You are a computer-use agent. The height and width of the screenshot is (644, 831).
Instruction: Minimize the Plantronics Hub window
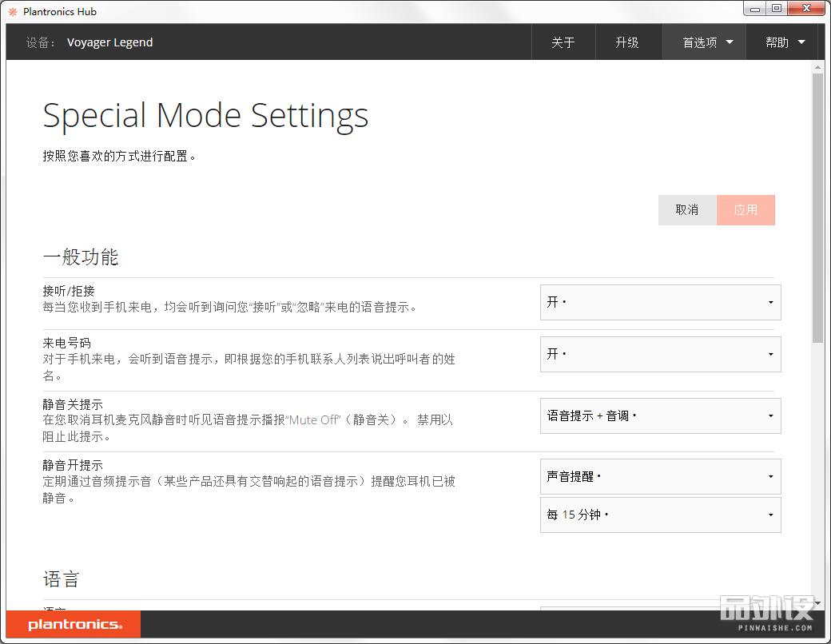coord(755,9)
